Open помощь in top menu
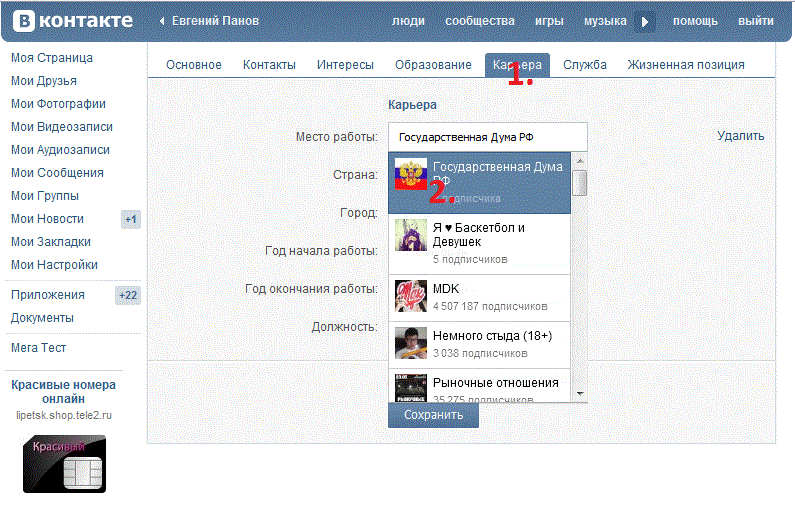 tap(695, 21)
